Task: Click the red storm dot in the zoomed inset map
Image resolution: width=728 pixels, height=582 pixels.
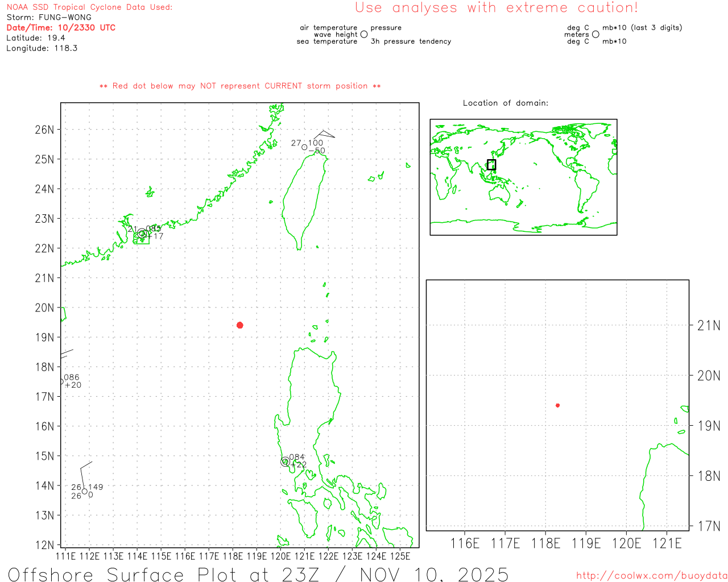Action: [x=557, y=405]
